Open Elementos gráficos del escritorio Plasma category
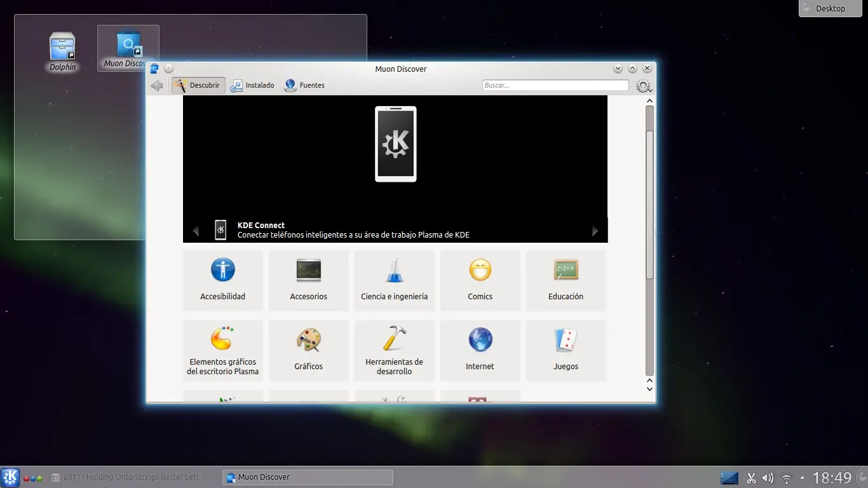 222,350
